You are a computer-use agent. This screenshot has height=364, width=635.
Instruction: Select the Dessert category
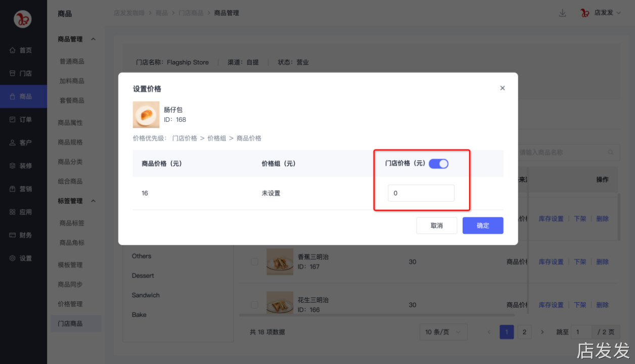tap(143, 276)
